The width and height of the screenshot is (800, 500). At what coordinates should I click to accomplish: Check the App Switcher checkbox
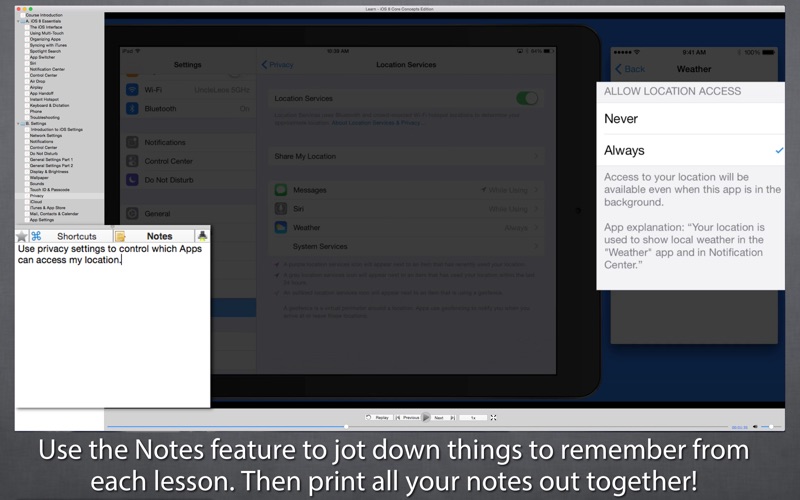point(27,57)
